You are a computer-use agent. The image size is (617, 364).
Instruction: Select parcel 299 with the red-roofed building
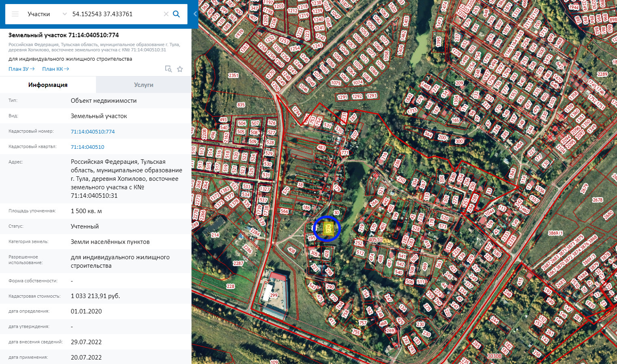(274, 295)
